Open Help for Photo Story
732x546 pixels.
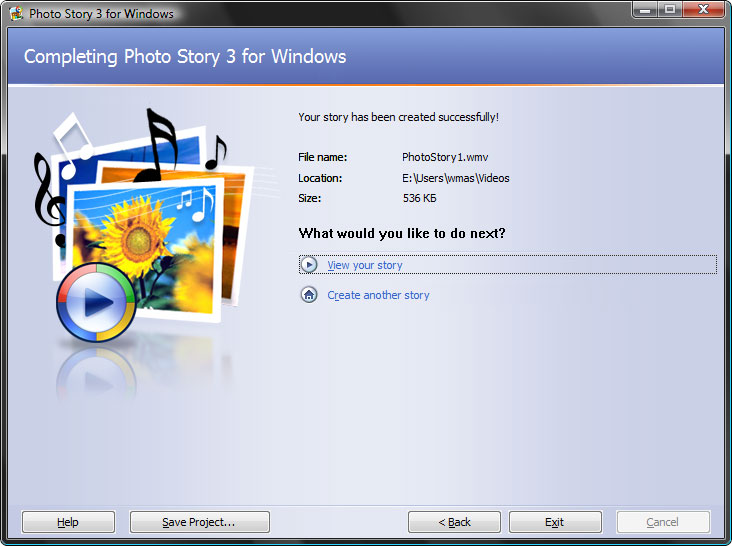coord(68,522)
